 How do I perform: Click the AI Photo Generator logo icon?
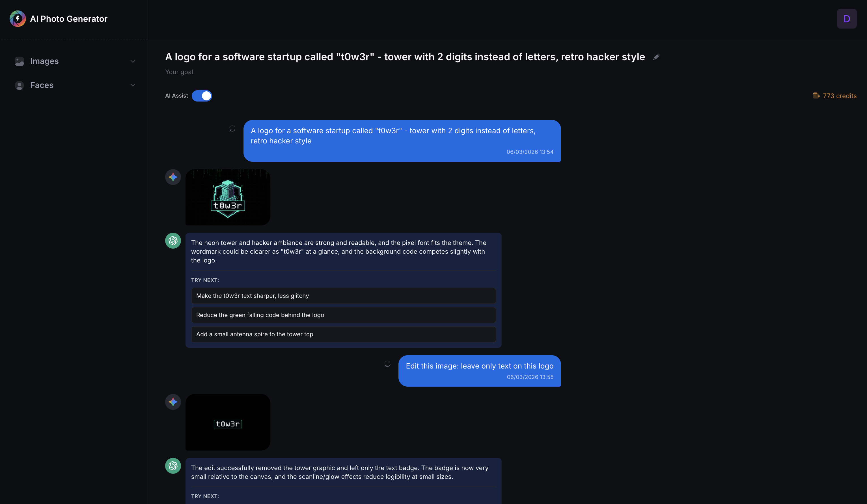18,19
